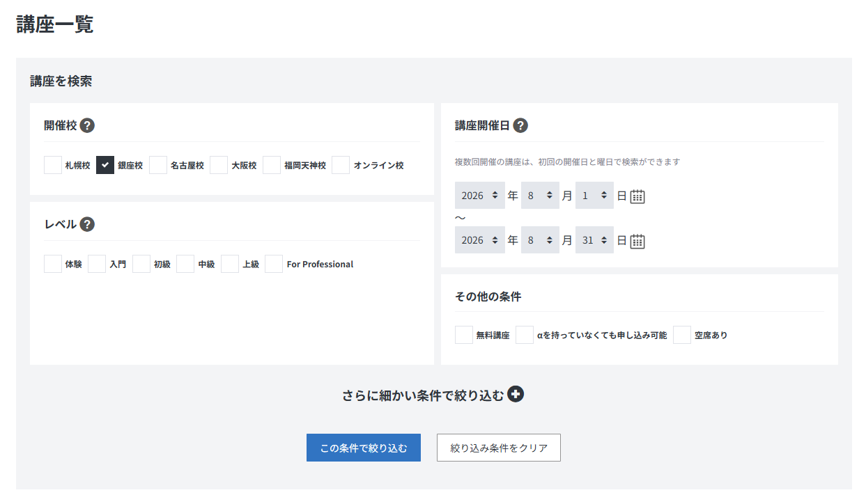Check the 大阪校 checkbox
This screenshot has width=866, height=504.
pos(219,165)
